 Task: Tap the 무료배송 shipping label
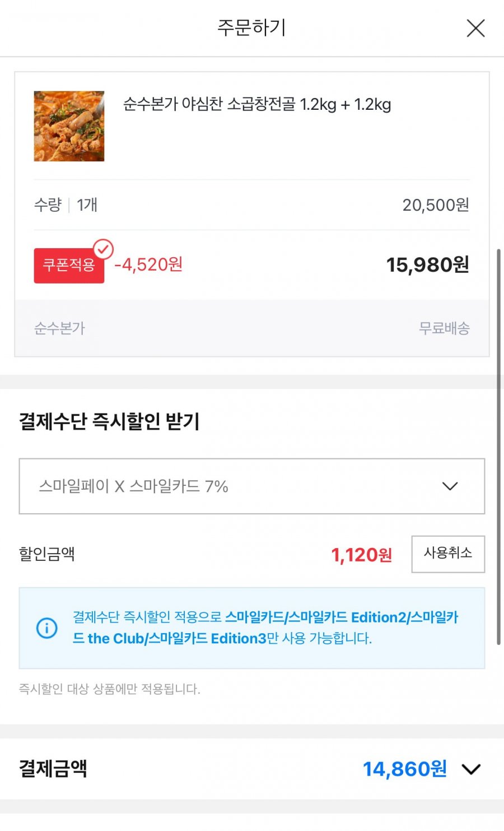click(x=445, y=328)
